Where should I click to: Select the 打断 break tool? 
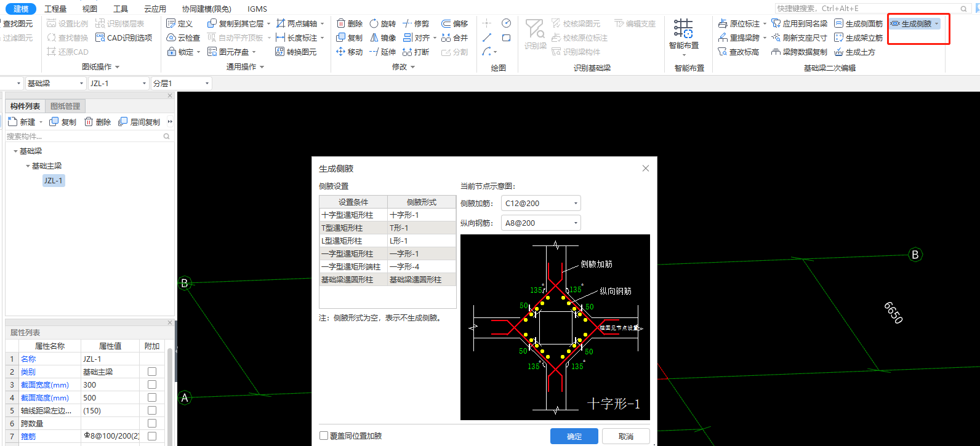(x=416, y=52)
